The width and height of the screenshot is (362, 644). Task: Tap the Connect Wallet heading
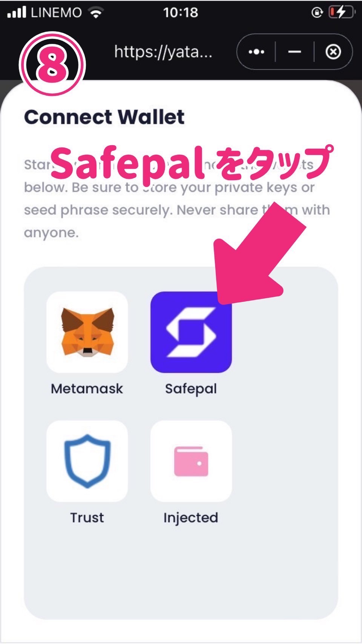tap(104, 117)
